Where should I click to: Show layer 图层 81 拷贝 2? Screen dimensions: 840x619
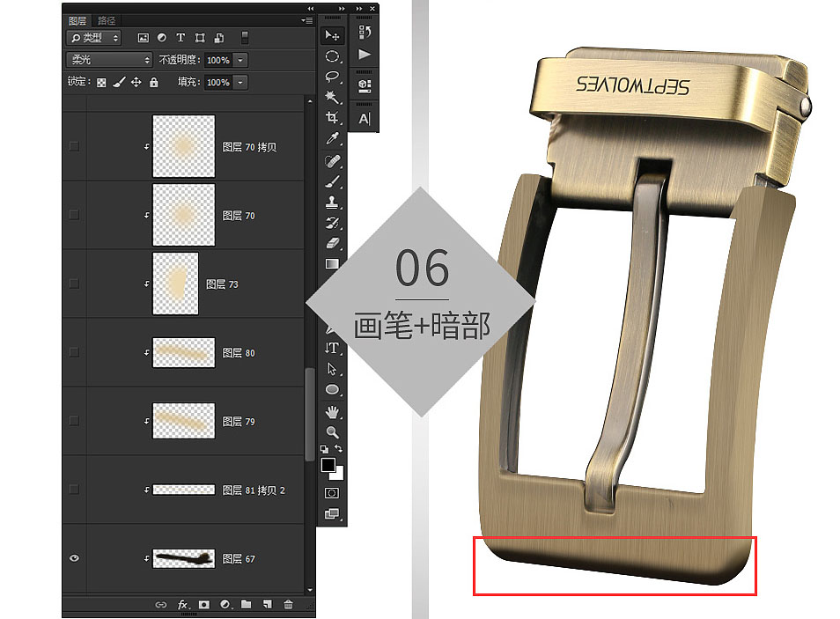[75, 490]
